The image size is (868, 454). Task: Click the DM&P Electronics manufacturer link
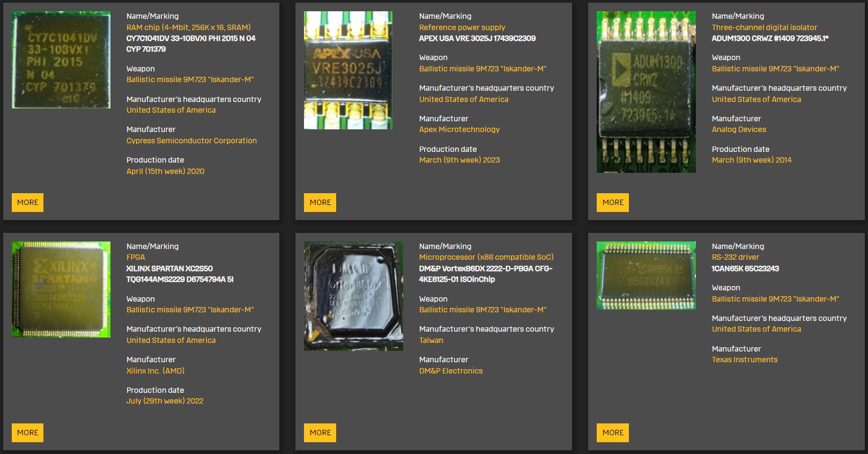pos(450,371)
